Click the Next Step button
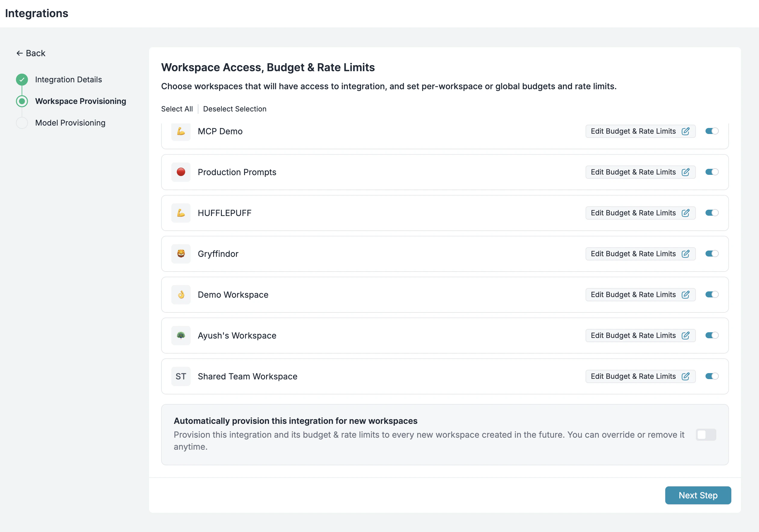 (x=698, y=495)
